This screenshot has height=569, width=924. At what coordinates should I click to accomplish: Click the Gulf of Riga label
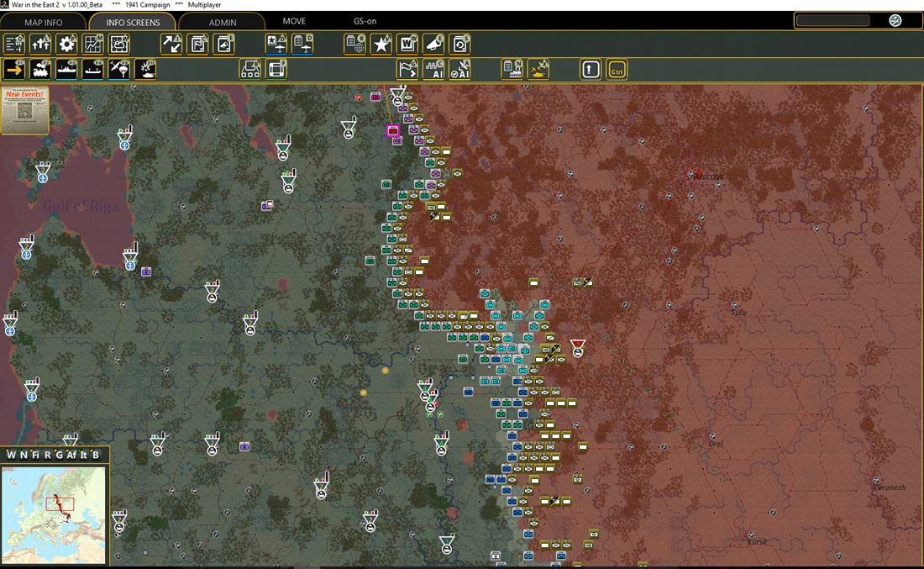80,206
